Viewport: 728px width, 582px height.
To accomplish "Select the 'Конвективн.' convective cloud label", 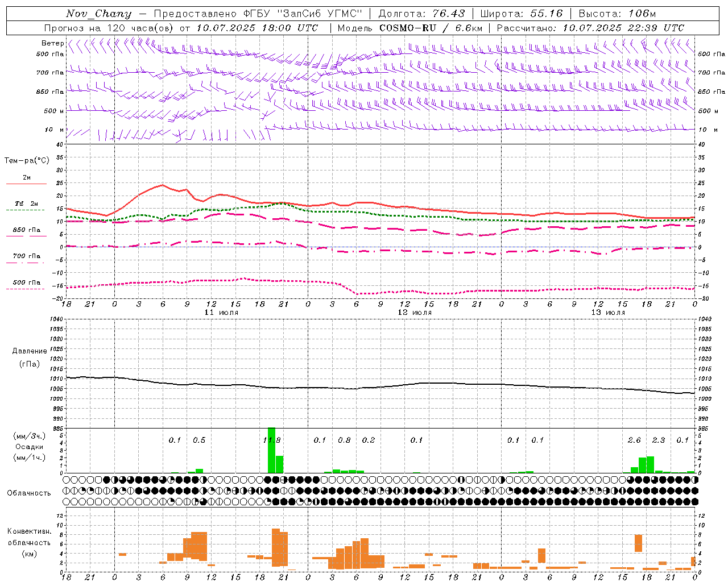I will tap(30, 531).
